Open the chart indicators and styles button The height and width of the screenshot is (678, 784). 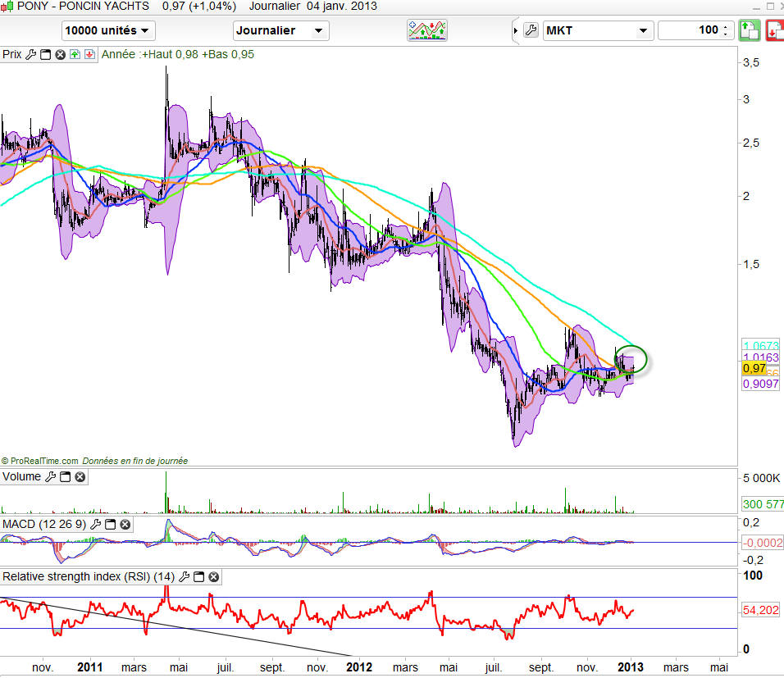point(427,31)
